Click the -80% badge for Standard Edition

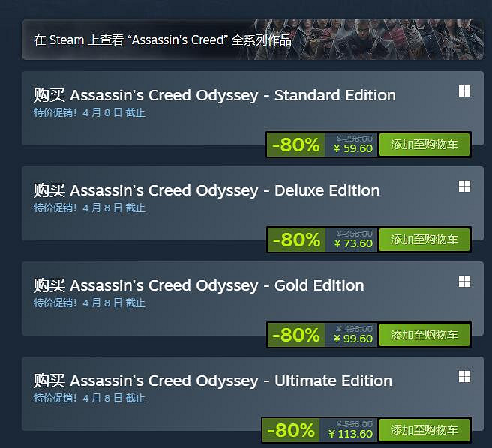pyautogui.click(x=295, y=145)
